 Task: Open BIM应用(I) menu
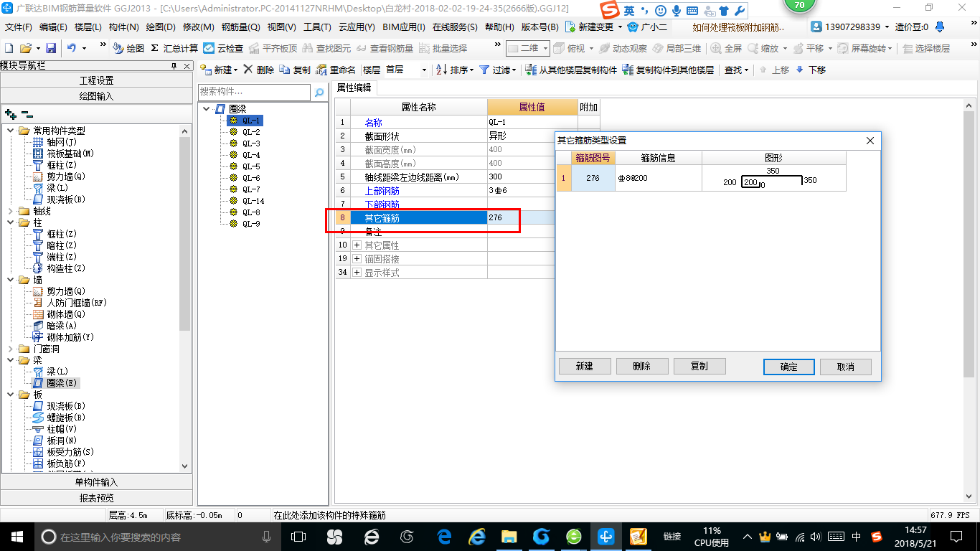[x=404, y=27]
